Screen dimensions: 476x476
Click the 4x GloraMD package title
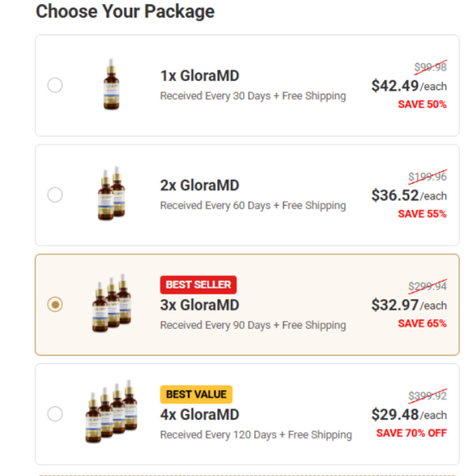pyautogui.click(x=200, y=415)
